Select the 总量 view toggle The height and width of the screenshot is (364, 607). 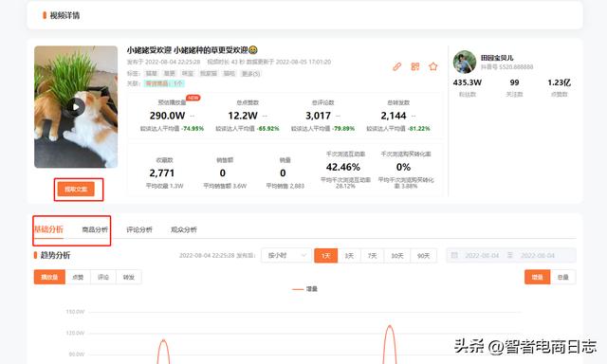[x=562, y=277]
